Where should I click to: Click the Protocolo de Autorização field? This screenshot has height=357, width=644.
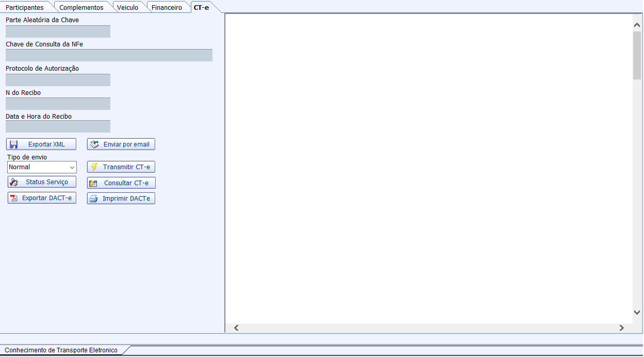(58, 80)
